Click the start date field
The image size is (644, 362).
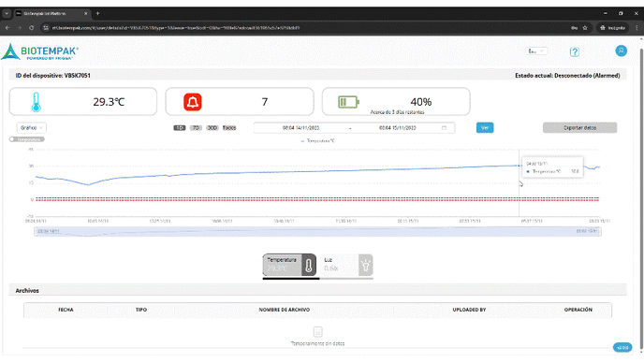point(300,127)
